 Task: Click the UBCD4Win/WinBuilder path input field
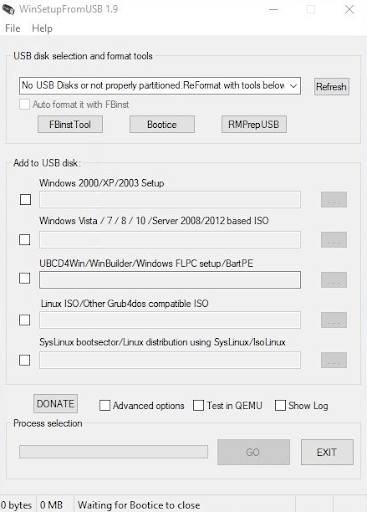[x=170, y=280]
